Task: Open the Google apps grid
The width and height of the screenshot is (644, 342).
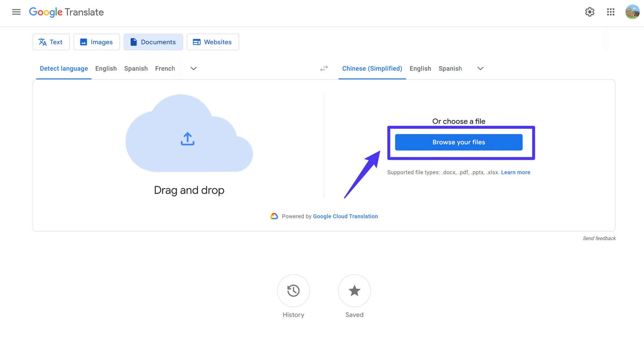Action: [x=611, y=12]
